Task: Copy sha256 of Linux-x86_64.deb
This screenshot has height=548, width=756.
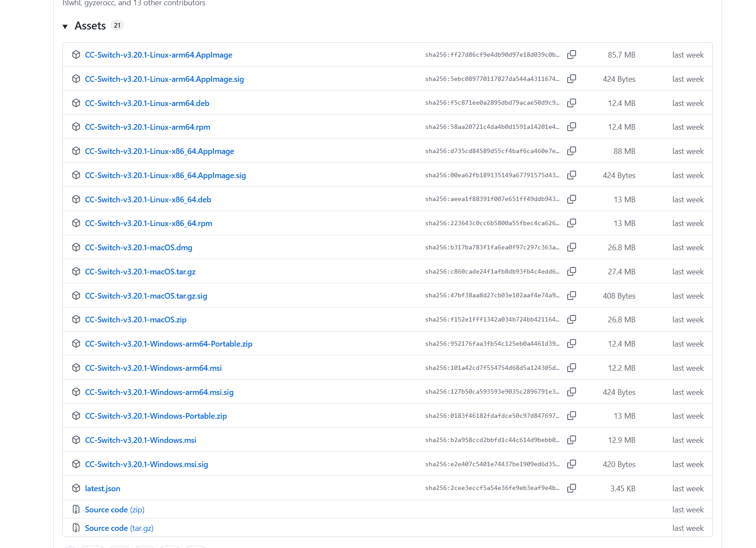Action: [572, 199]
